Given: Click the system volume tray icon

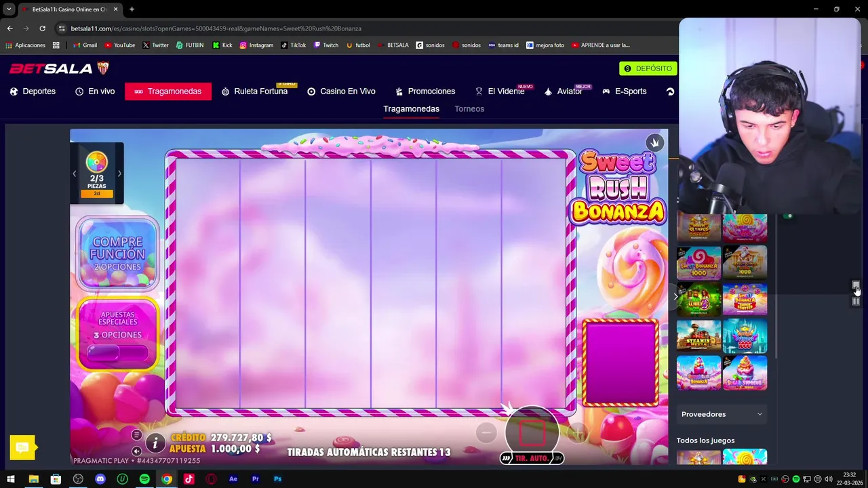Looking at the screenshot, I should coord(828,479).
